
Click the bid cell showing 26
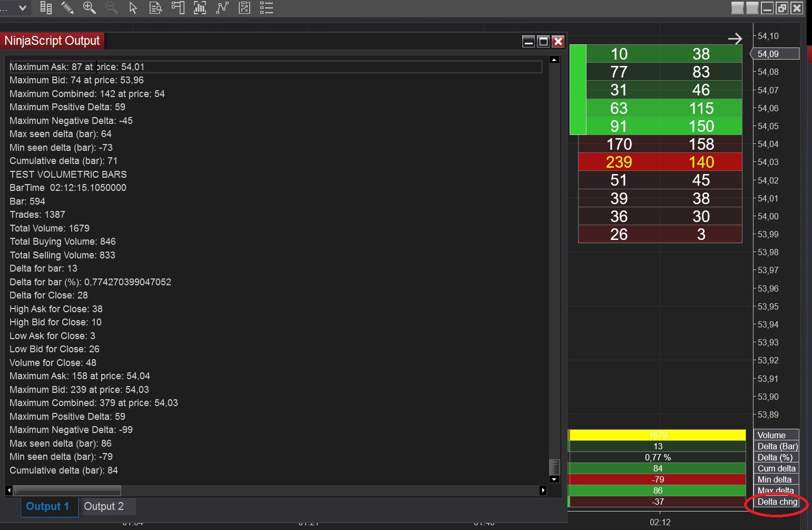point(619,235)
